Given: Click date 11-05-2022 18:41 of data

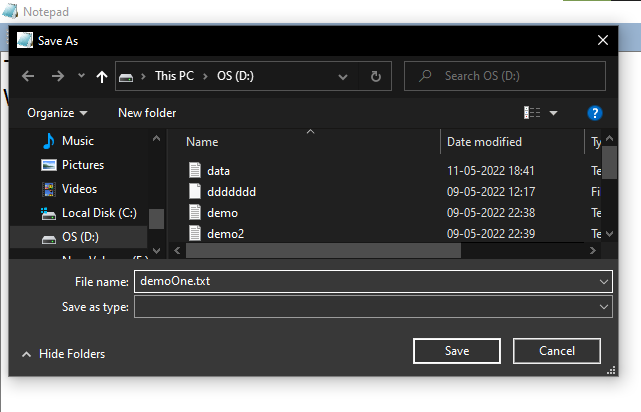Looking at the screenshot, I should pyautogui.click(x=491, y=171).
